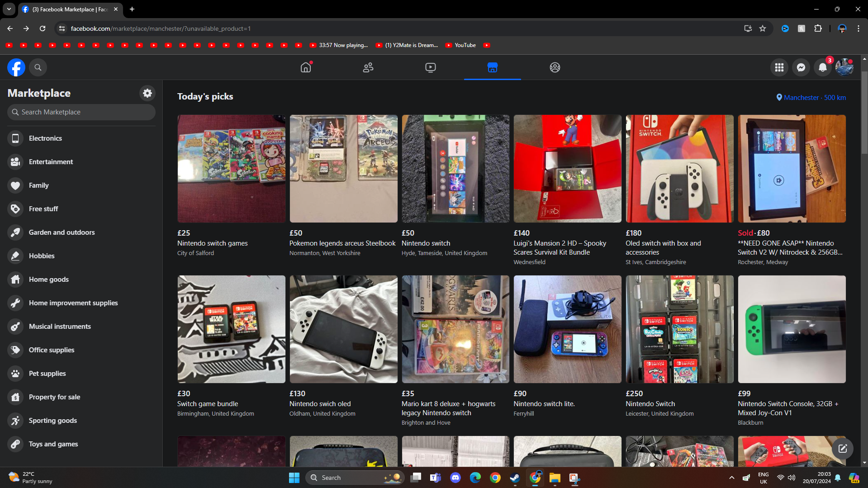Open the create new listing pencil icon
The height and width of the screenshot is (488, 868).
point(842,448)
